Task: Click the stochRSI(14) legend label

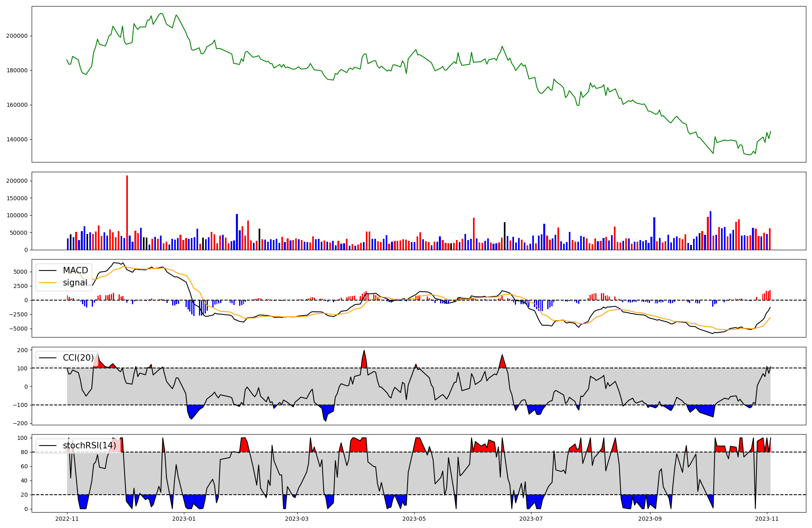Action: 89,446
